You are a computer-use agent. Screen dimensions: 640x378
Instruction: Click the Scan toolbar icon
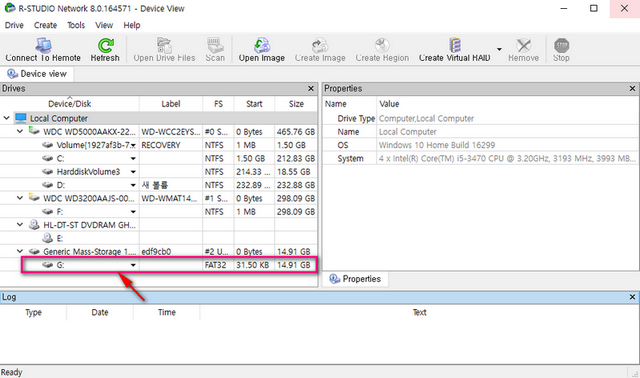(215, 45)
